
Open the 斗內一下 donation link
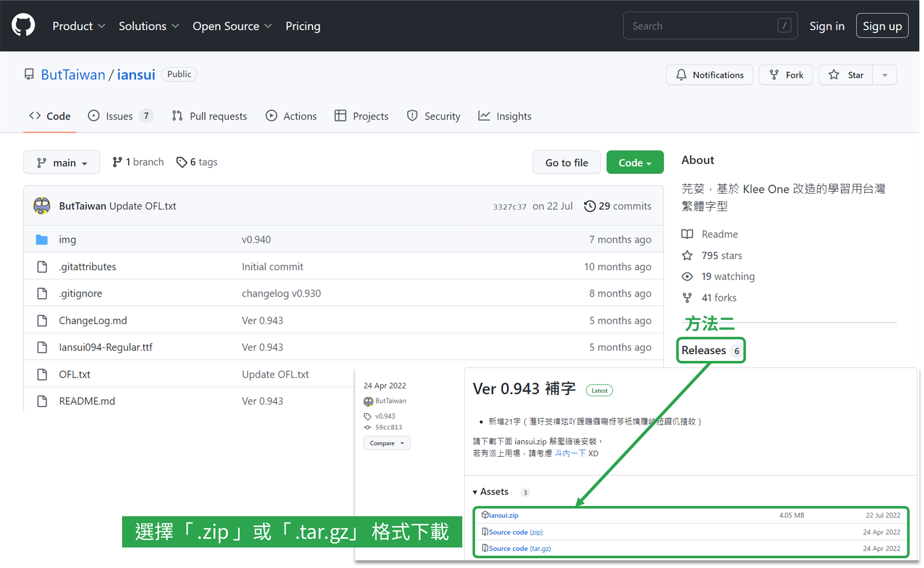click(570, 453)
